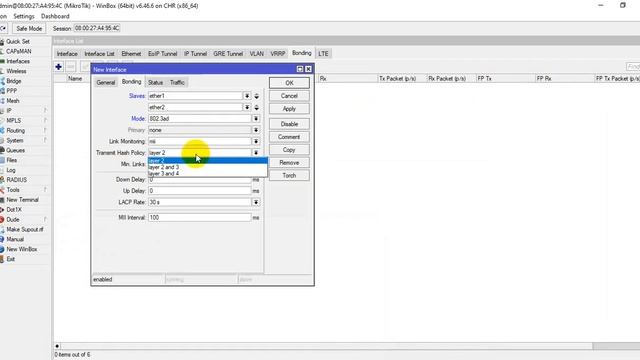Open Dot1X in the sidebar
This screenshot has height=360, width=640.
[13, 209]
